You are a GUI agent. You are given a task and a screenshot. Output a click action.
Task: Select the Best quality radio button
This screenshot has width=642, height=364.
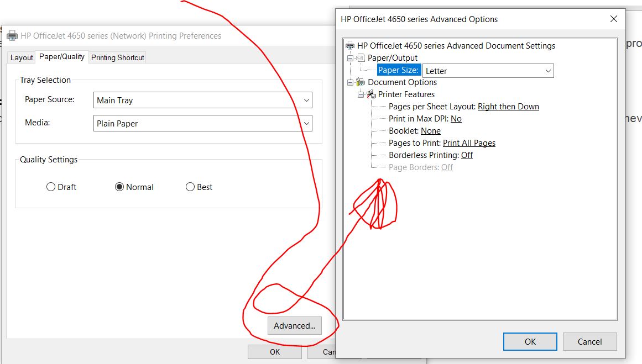tap(190, 187)
